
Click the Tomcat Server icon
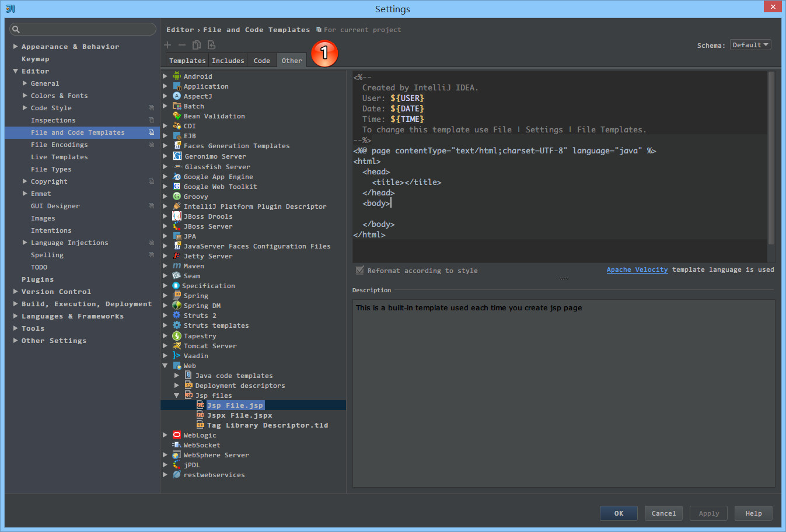(177, 346)
